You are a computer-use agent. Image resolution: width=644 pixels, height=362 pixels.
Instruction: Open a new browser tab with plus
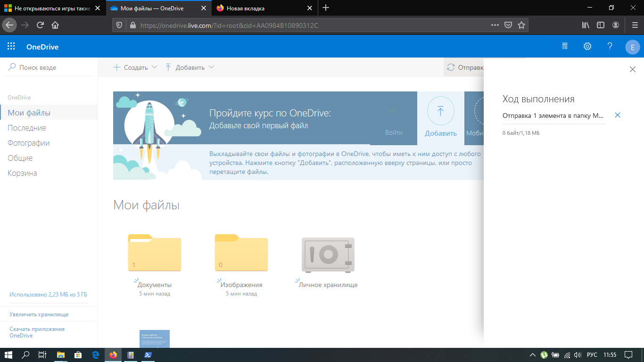coord(326,8)
